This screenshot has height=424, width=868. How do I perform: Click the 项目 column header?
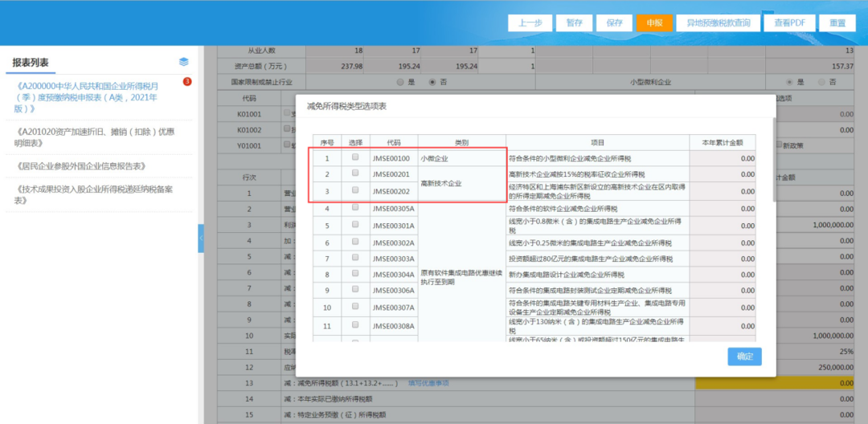pyautogui.click(x=597, y=143)
